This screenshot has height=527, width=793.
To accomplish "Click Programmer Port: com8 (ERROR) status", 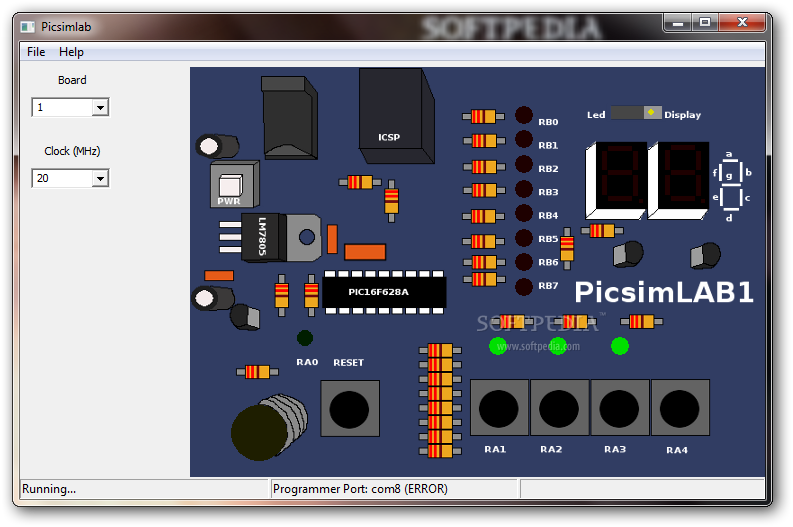I will click(x=360, y=489).
